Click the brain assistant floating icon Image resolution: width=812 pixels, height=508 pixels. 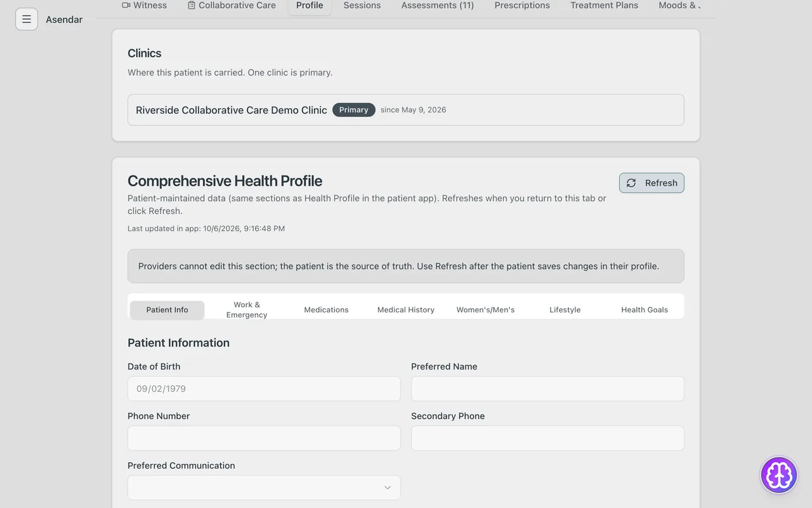(x=779, y=475)
